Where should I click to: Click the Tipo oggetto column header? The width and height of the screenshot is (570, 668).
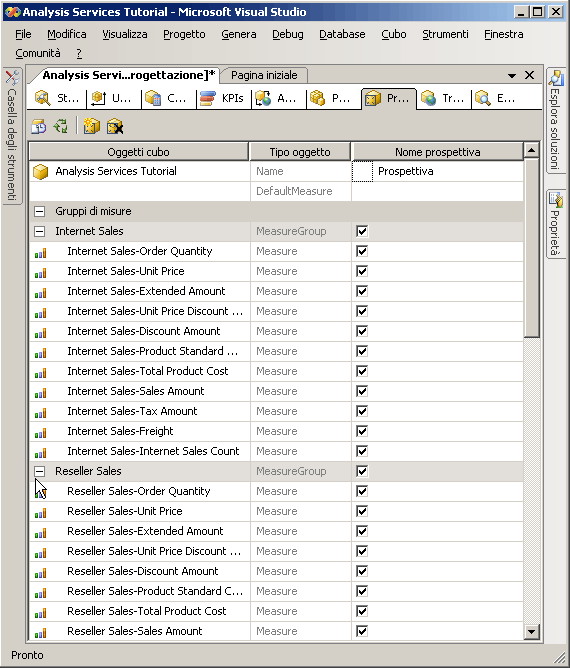(x=300, y=152)
